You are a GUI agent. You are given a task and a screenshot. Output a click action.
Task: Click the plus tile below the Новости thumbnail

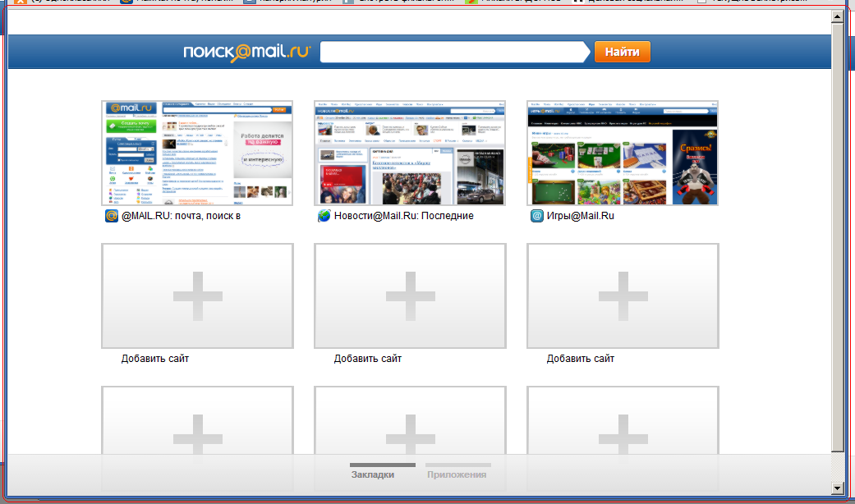point(410,296)
